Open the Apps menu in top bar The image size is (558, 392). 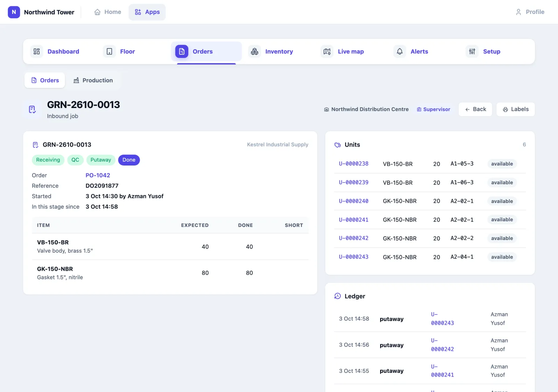(x=147, y=12)
